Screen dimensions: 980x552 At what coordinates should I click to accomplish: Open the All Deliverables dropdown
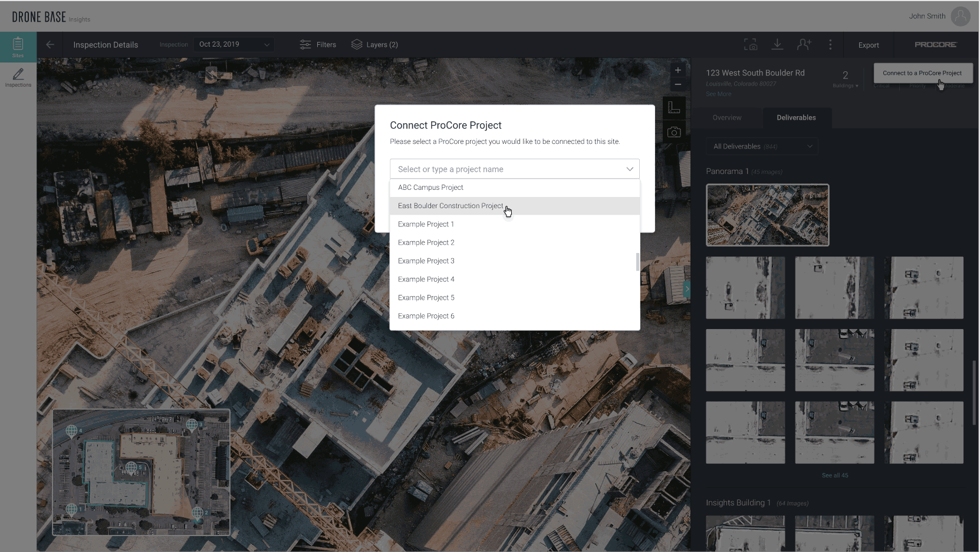pos(762,146)
